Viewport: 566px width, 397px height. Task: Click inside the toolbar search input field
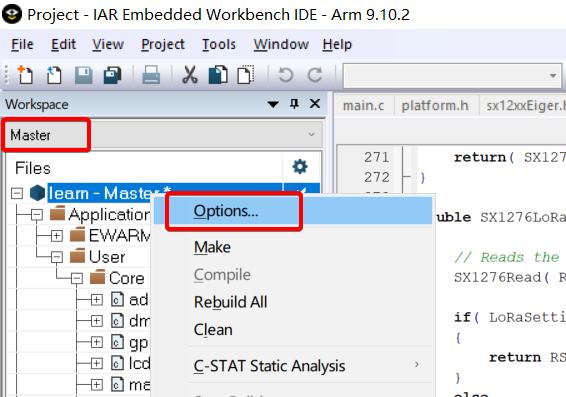pos(445,76)
